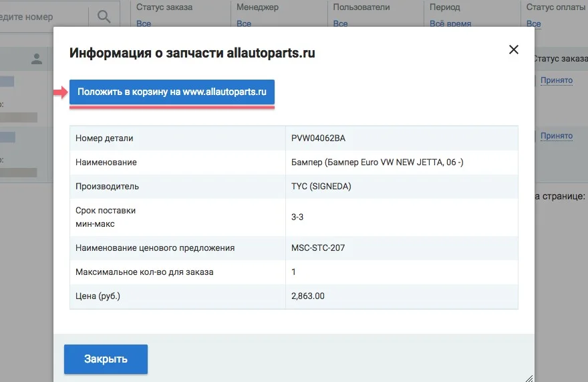Click the dialog title 'Информация о запчасти allautoparts.ru'
The image size is (588, 382).
192,53
